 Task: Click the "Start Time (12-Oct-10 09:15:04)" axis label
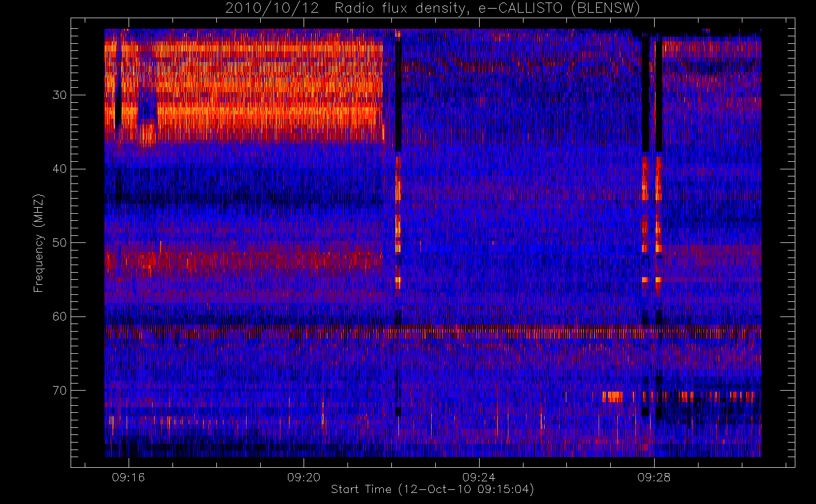tap(432, 489)
